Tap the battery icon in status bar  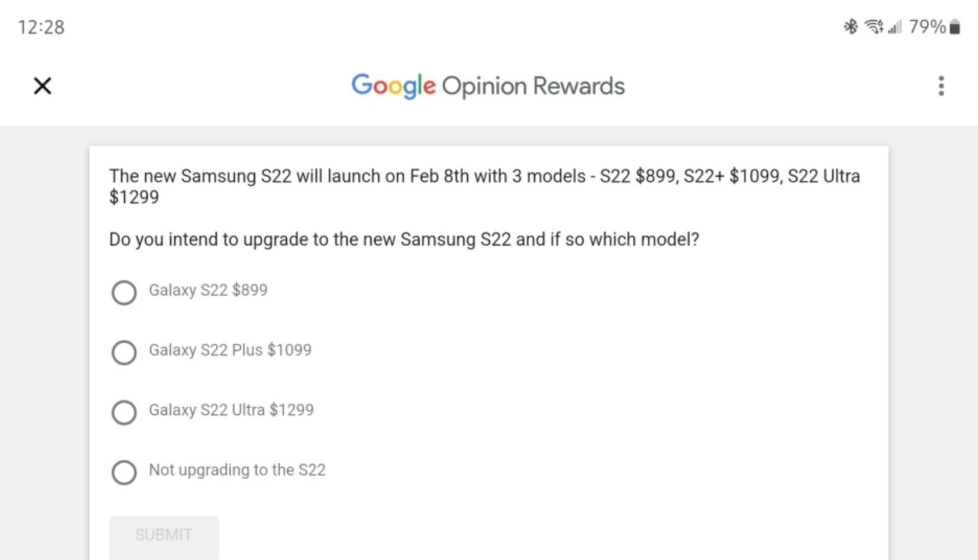(955, 26)
